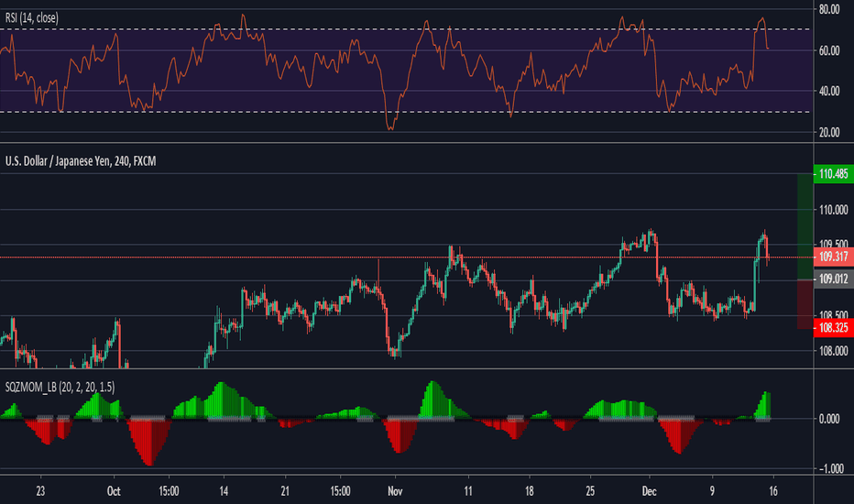
Task: Click the 9 date label on the time axis
Action: [712, 491]
